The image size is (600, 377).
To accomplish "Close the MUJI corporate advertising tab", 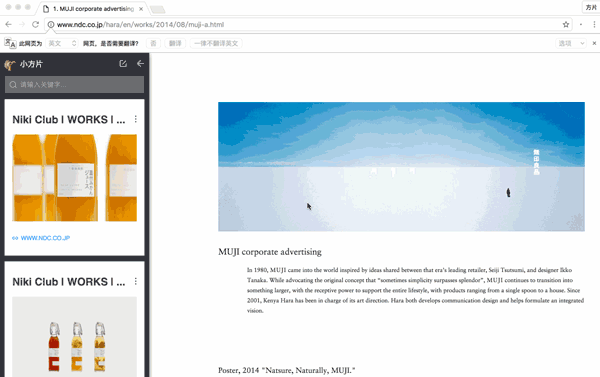I will (x=141, y=9).
